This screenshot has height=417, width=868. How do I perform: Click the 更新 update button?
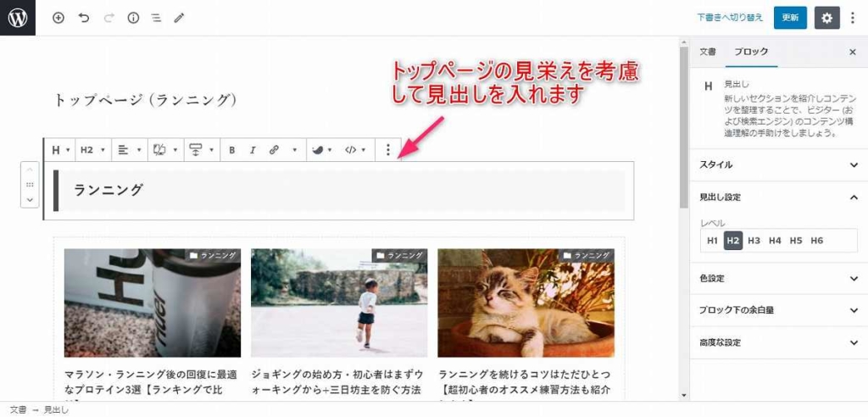coord(790,18)
